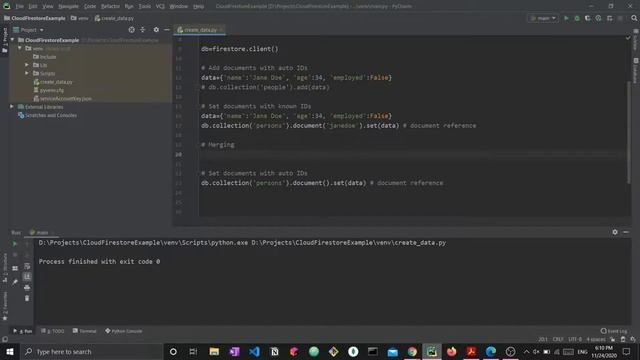Clear Run output with trash icon
This screenshot has height=360, width=640.
pyautogui.click(x=27, y=298)
